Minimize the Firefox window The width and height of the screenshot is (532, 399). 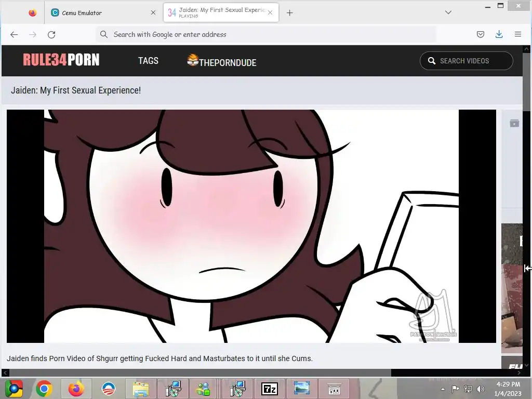(487, 6)
